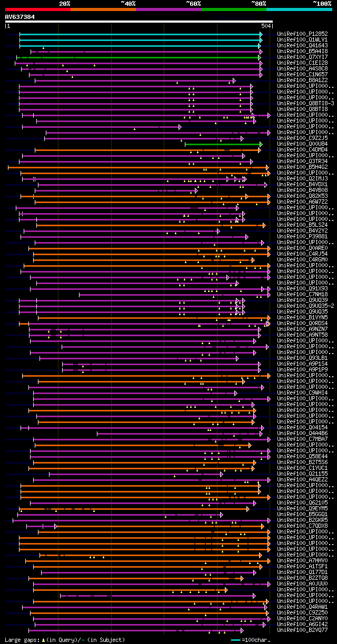Click the UniRef100_B4VB08 entry

[303, 190]
